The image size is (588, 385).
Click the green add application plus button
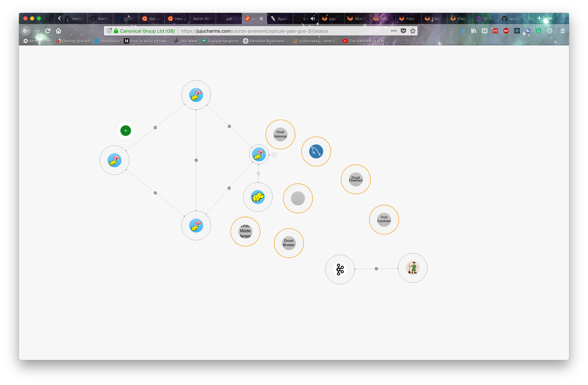click(x=125, y=131)
